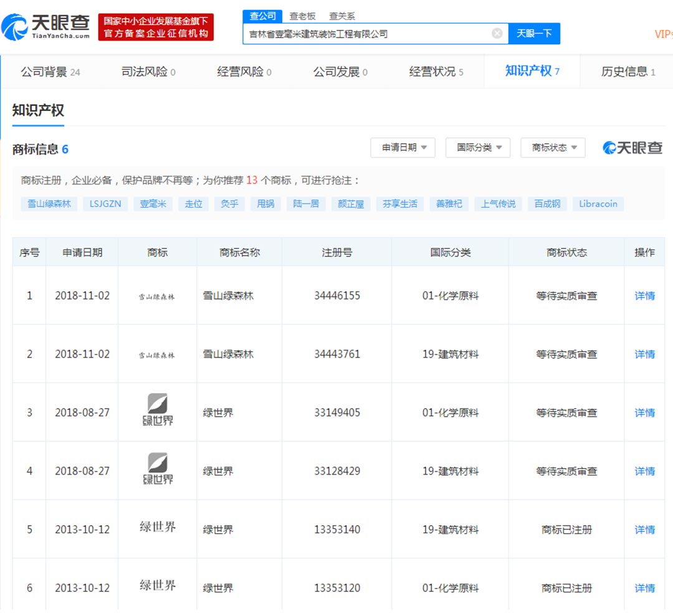Open the 历史信息 tab
Image resolution: width=673 pixels, height=616 pixels.
628,72
